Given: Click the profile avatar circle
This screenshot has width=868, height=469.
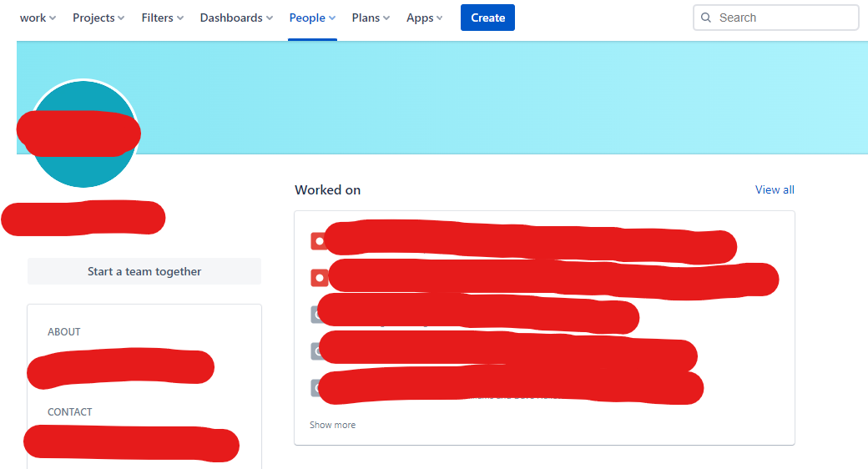Looking at the screenshot, I should coord(83,134).
